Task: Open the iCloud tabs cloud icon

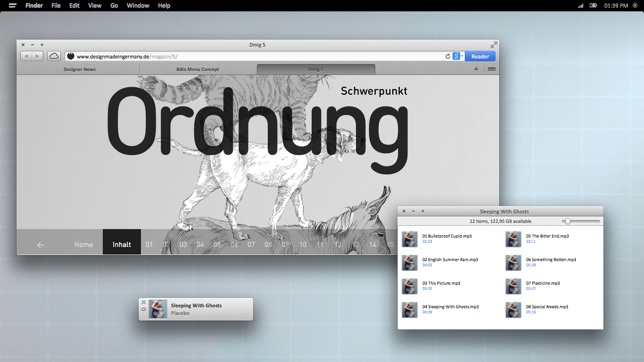Action: click(x=54, y=56)
